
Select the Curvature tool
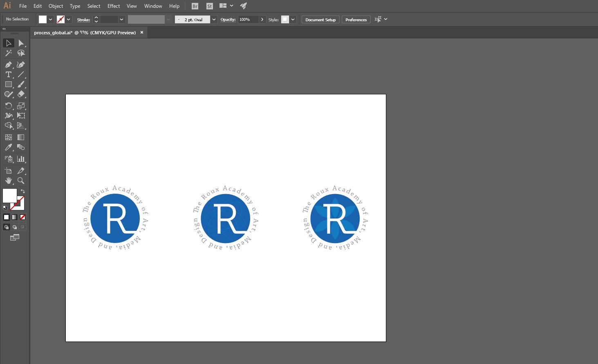coord(21,65)
